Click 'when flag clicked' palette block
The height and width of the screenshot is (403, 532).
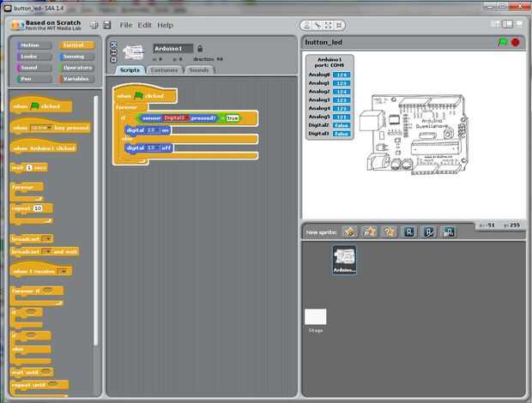click(x=41, y=105)
